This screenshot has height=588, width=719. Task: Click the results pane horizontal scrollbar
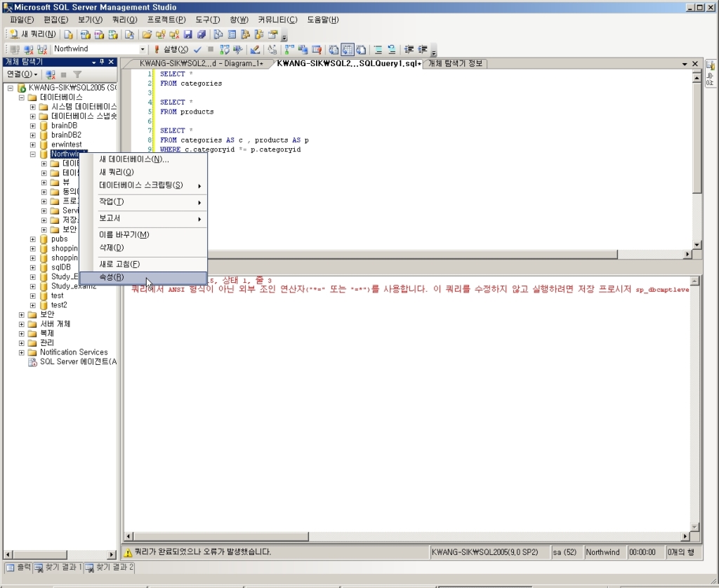pos(407,536)
